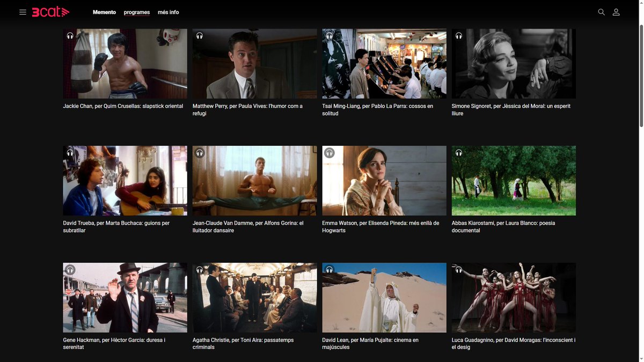Click headphones icon on David Lean card
The height and width of the screenshot is (362, 644).
tap(330, 270)
